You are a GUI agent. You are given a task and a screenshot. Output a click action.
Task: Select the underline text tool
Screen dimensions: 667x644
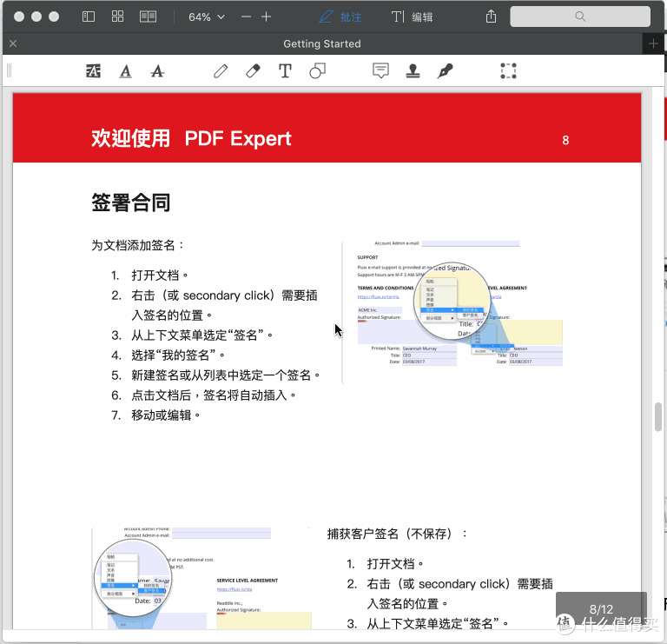[x=125, y=71]
